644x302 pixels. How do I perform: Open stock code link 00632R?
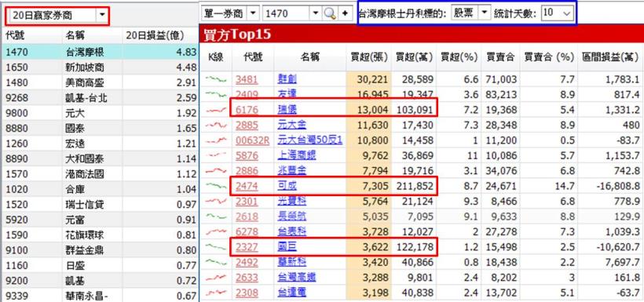click(253, 140)
